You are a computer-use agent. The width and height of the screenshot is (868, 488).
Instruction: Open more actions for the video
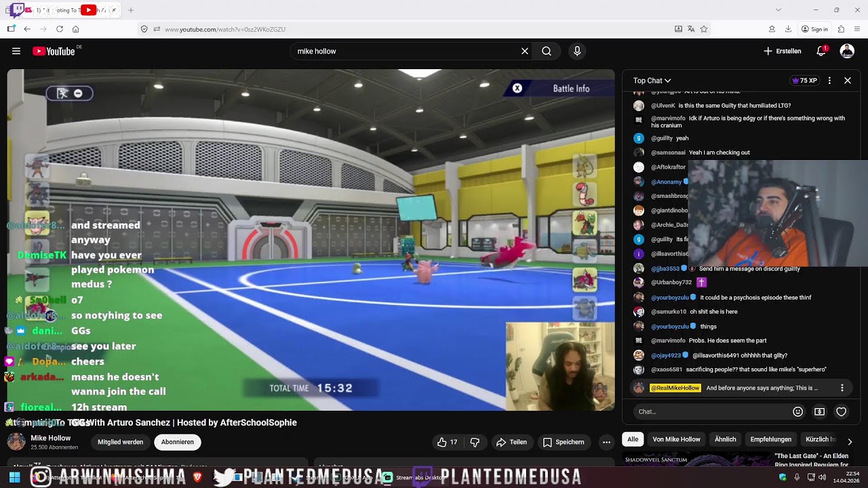606,442
